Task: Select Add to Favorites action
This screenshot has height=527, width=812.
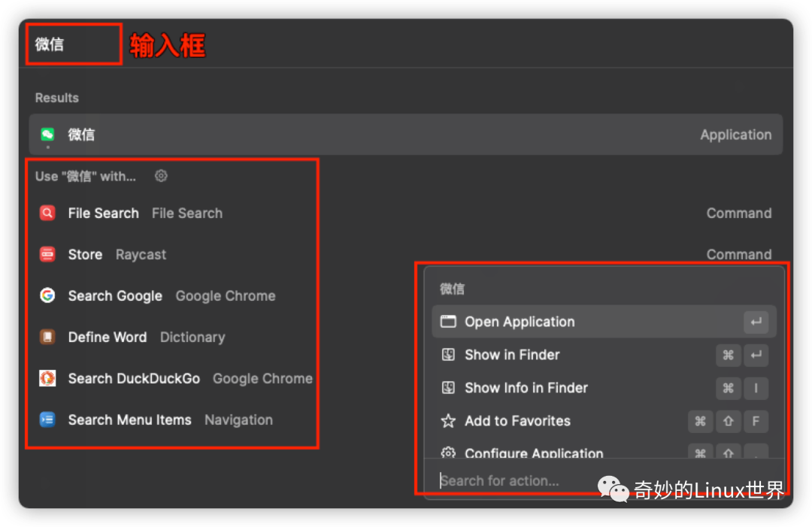Action: [604, 421]
